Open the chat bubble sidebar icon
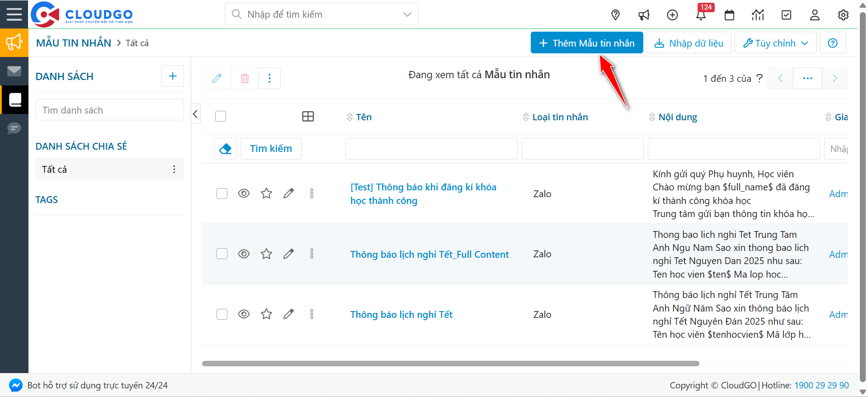 coord(14,128)
